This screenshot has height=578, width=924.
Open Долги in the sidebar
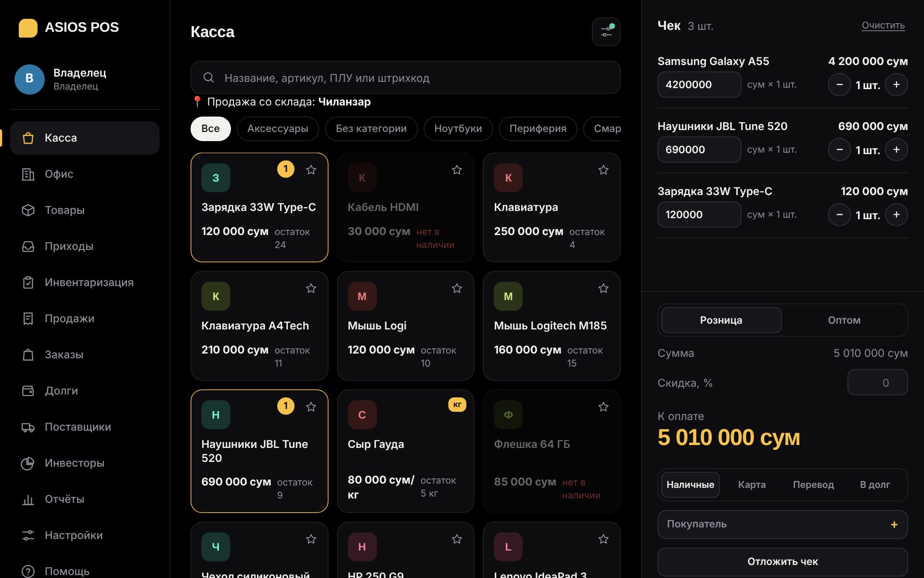pos(85,391)
